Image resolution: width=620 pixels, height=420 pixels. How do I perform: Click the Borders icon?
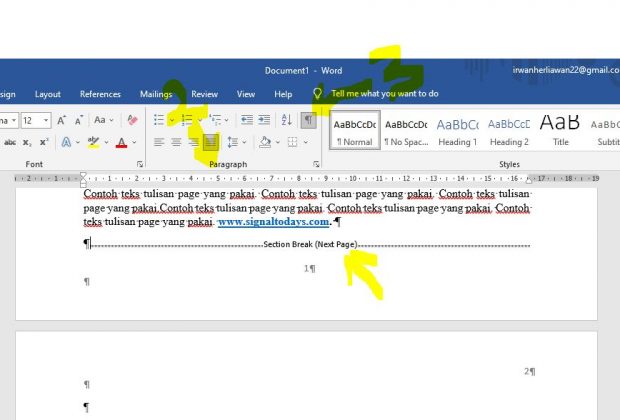pyautogui.click(x=292, y=142)
